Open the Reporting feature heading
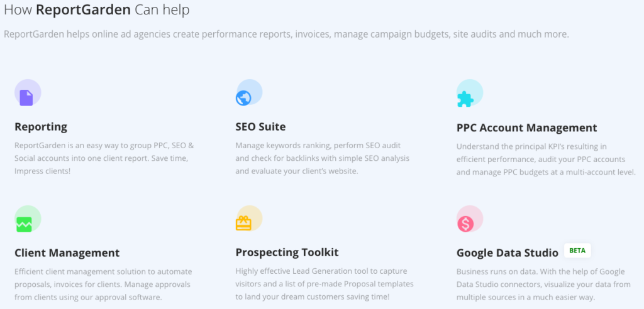 [x=41, y=127]
